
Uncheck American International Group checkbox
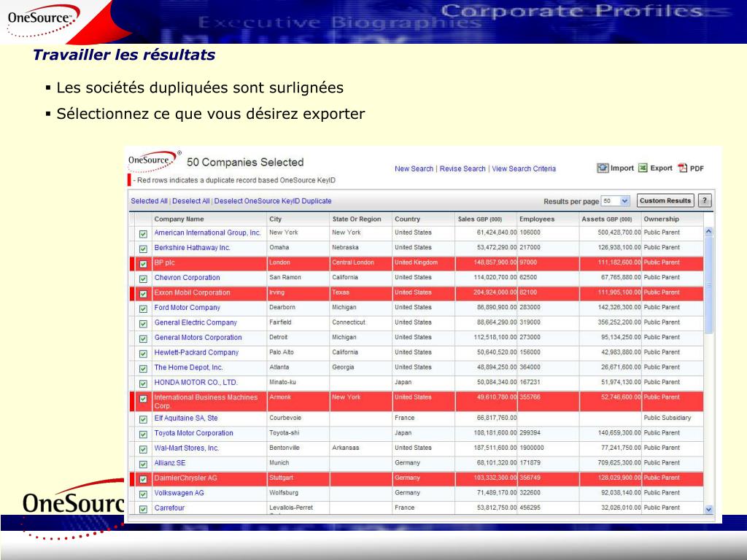pyautogui.click(x=143, y=234)
